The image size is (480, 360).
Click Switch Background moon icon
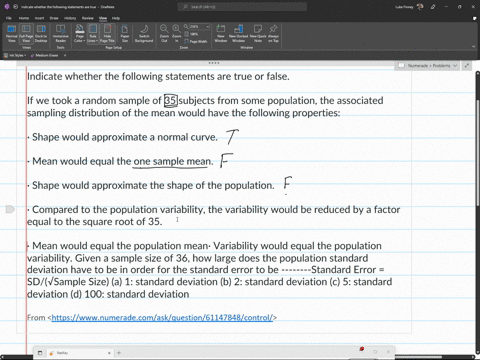(144, 33)
